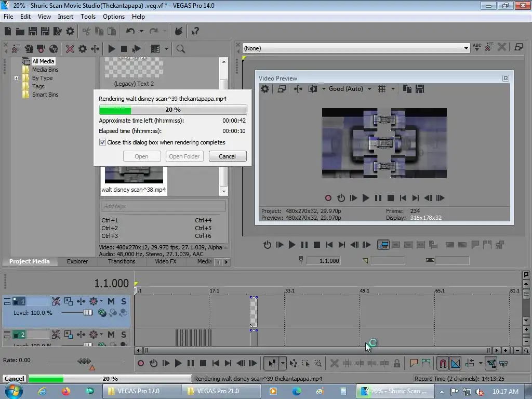Open the Windows Start button
This screenshot has width=532, height=399.
pyautogui.click(x=14, y=391)
